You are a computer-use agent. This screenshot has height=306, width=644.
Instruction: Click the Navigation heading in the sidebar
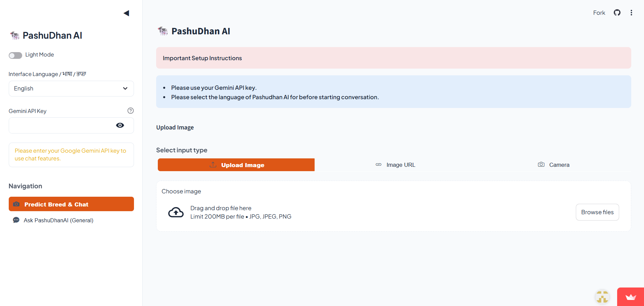point(26,186)
